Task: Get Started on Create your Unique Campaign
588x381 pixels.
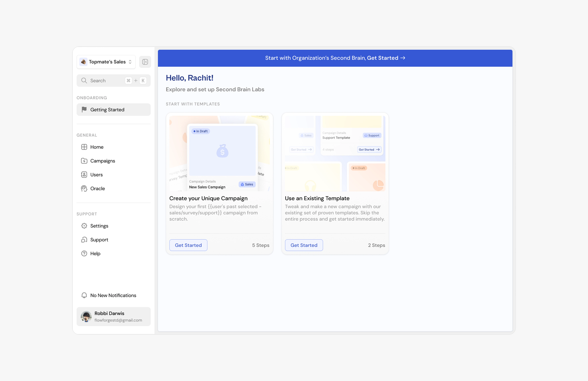Action: [188, 245]
